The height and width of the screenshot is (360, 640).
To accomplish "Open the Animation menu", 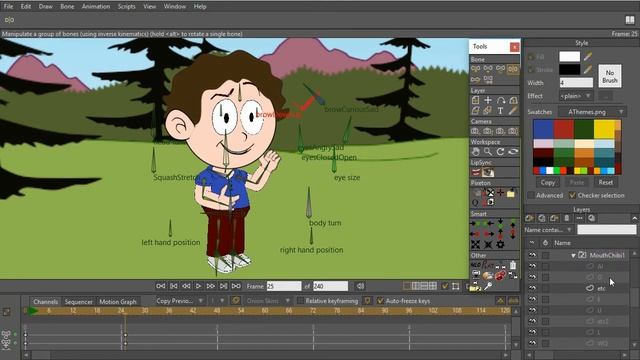I will (x=96, y=7).
